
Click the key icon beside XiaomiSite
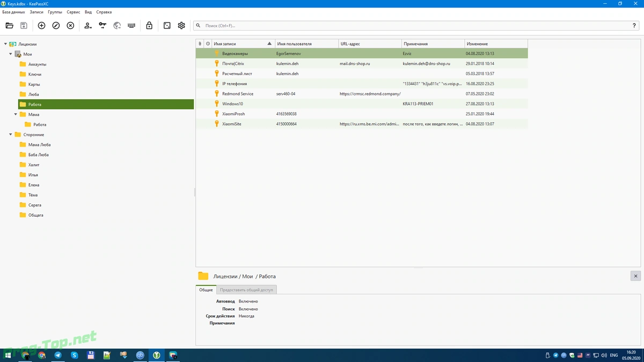pos(217,124)
